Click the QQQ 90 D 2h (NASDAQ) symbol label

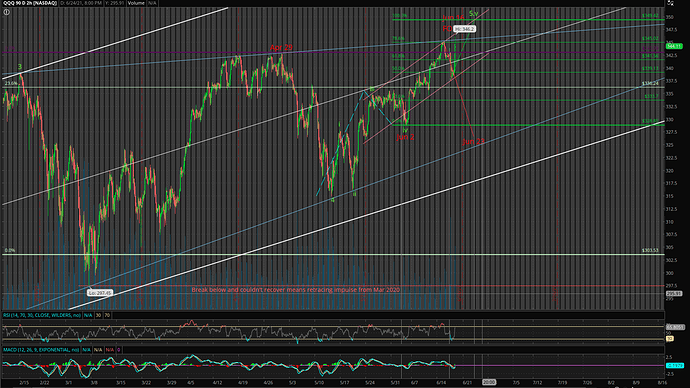click(30, 3)
